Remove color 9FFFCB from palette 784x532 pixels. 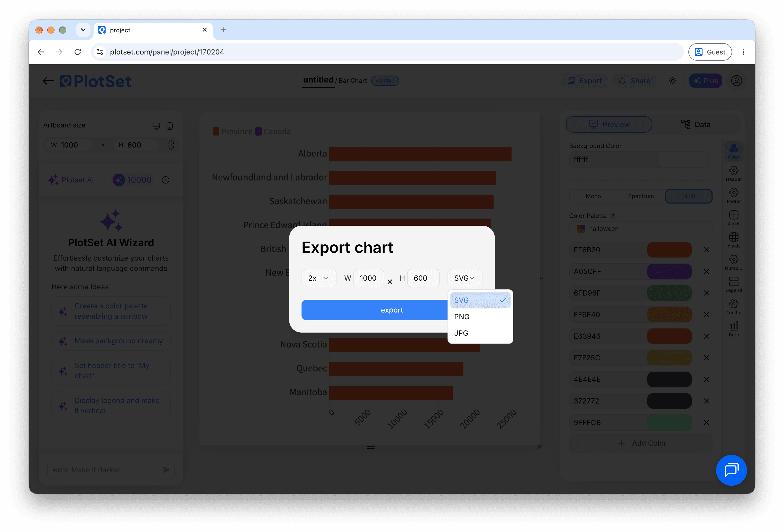point(706,423)
